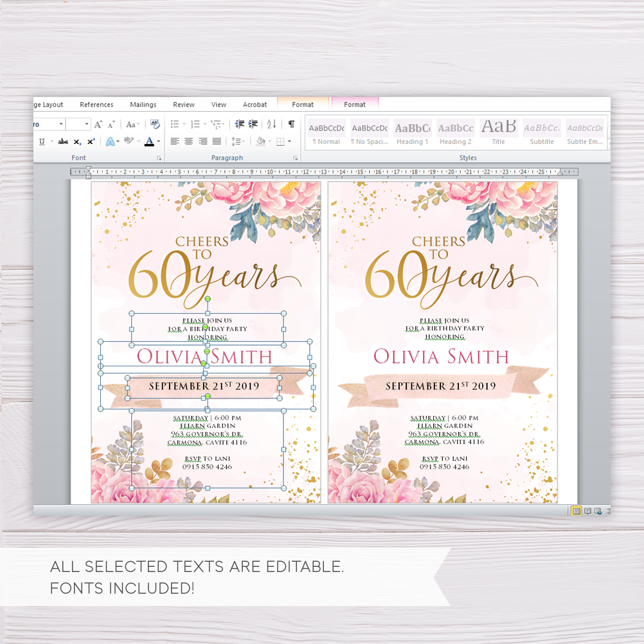This screenshot has width=644, height=644.
Task: Apply the Heading 1 style
Action: point(413,132)
